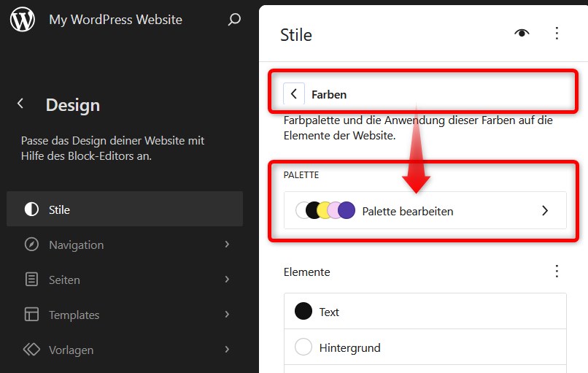Click the Seiten page icon
Viewport: 588px width, 373px height.
coord(31,279)
